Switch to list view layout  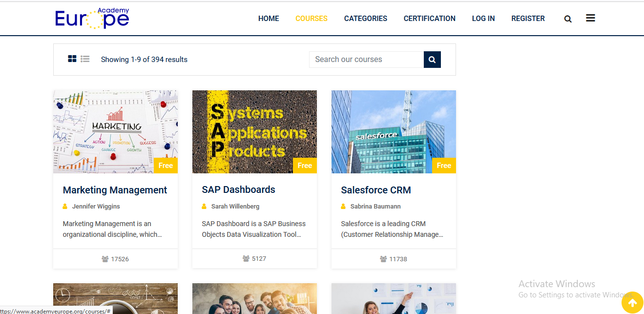coord(85,59)
